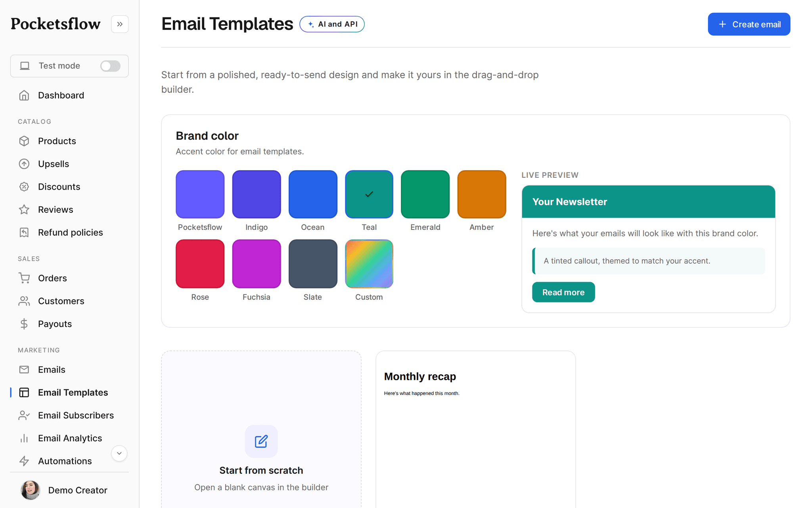Click the Test mode laptop icon
Image resolution: width=812 pixels, height=508 pixels.
25,66
